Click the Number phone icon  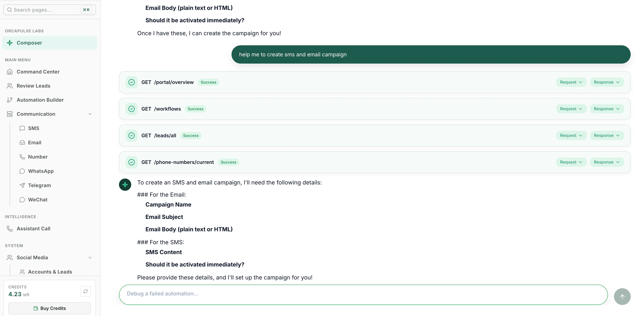(x=22, y=157)
